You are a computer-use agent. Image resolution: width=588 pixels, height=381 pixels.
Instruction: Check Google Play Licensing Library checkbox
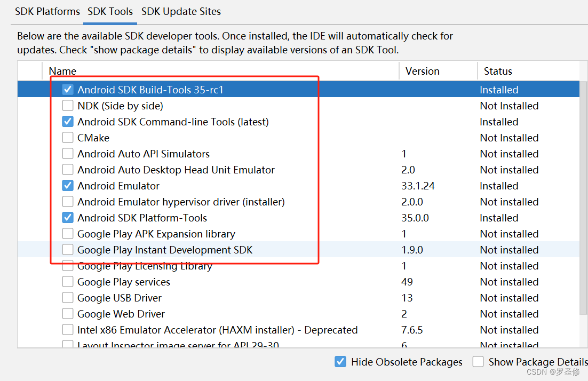point(68,267)
